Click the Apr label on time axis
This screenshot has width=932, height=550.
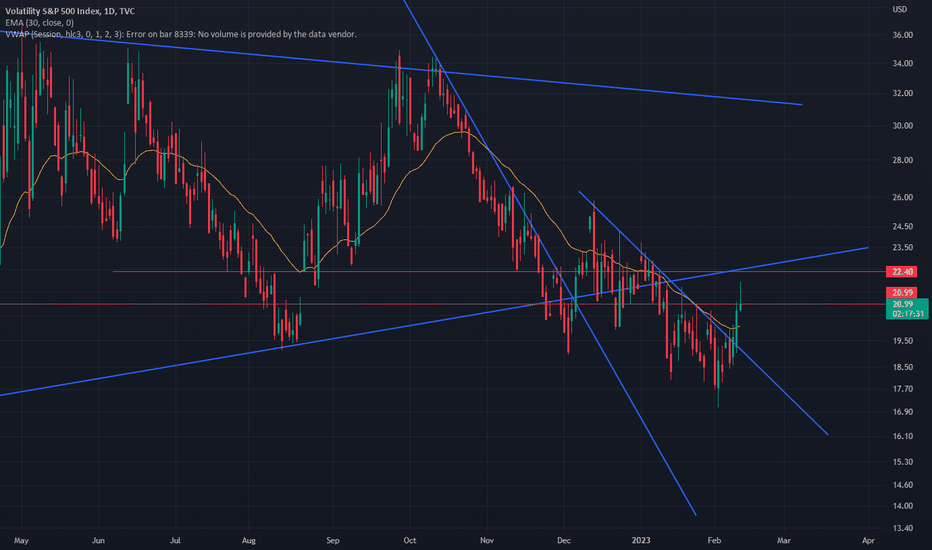coord(868,540)
